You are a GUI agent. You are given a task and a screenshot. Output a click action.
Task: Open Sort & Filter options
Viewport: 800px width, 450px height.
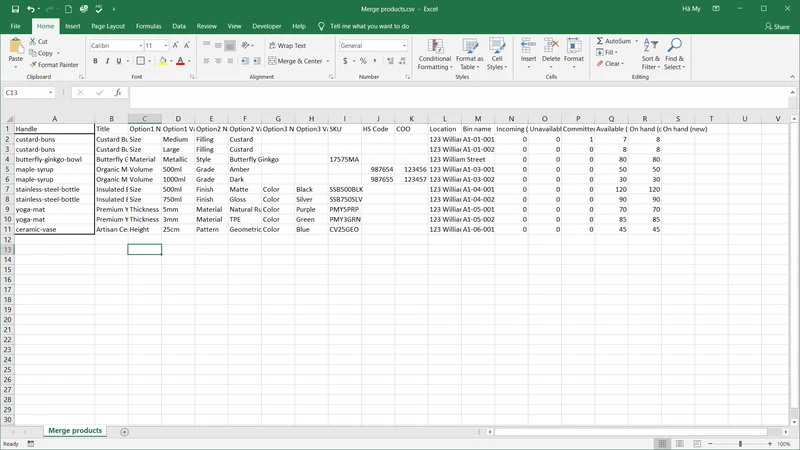tap(650, 55)
